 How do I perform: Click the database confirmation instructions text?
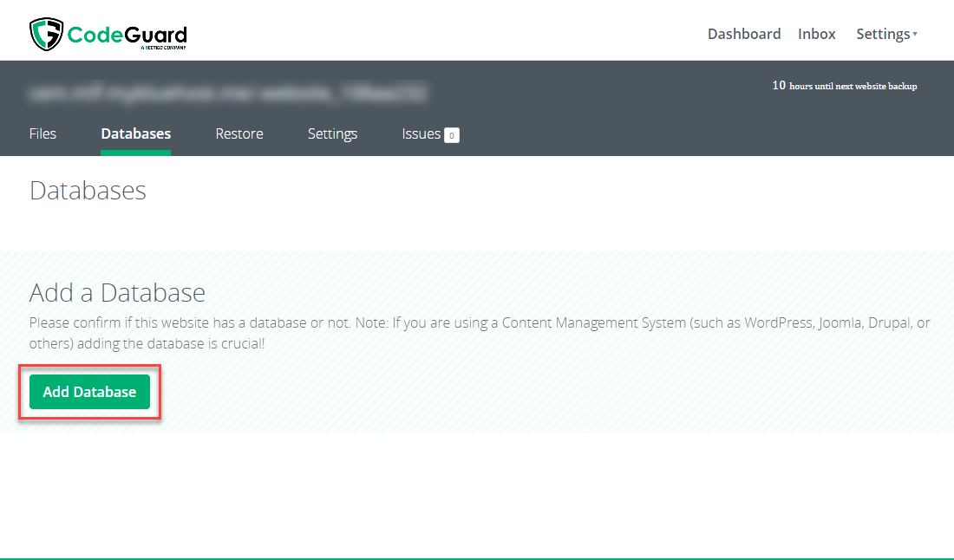477,331
